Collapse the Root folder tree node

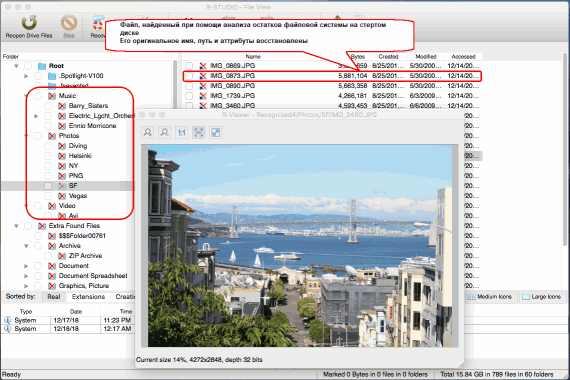point(16,66)
